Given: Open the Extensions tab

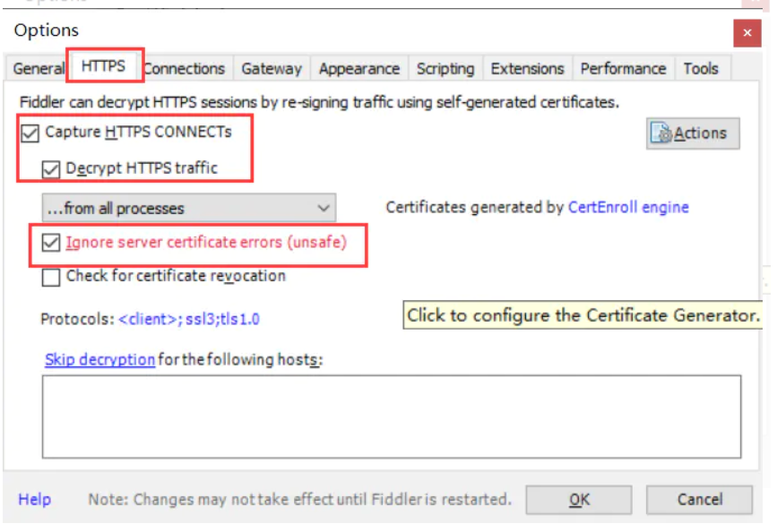Looking at the screenshot, I should click(x=527, y=68).
